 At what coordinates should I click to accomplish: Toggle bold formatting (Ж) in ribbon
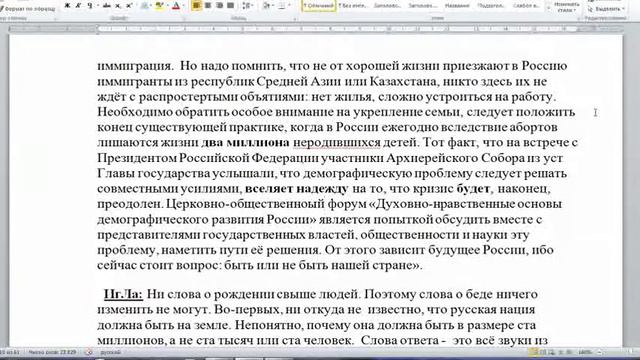pos(67,5)
